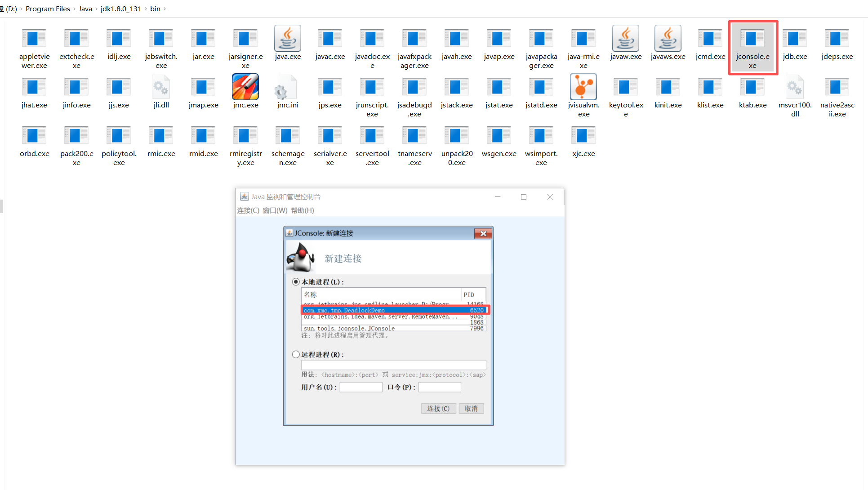
Task: Expand chevron after jdk1.8.0_131 breadcrumb
Action: pyautogui.click(x=146, y=9)
